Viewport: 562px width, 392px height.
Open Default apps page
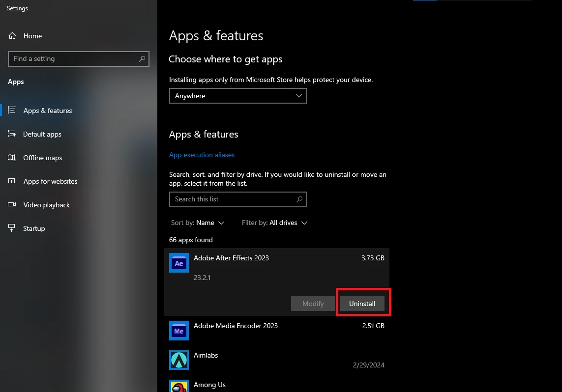42,134
